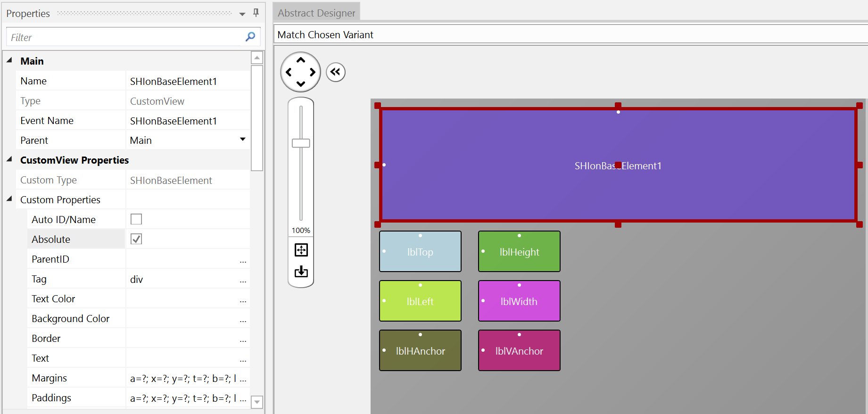Open the Properties panel options arrow
The image size is (868, 414).
[x=242, y=14]
